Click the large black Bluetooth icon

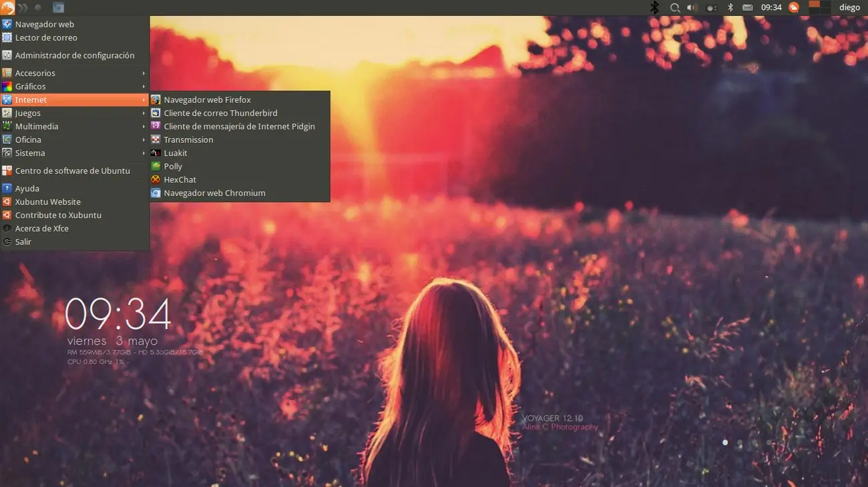tap(655, 7)
